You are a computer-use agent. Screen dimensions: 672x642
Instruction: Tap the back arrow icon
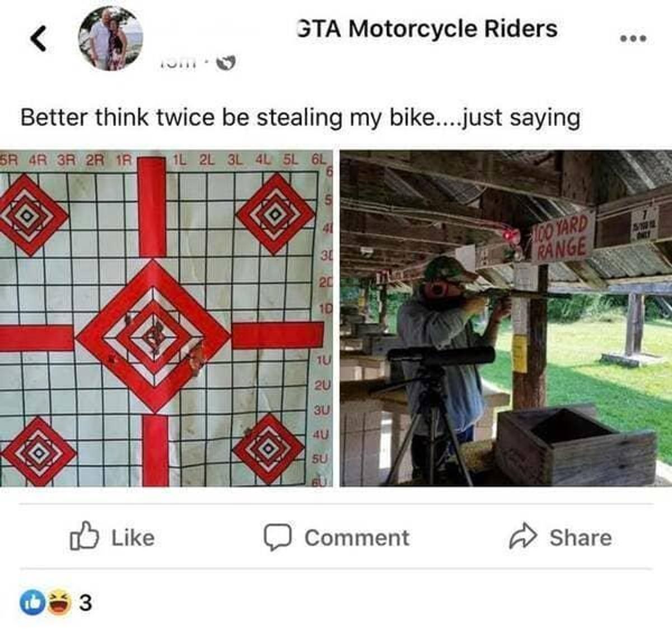[39, 39]
